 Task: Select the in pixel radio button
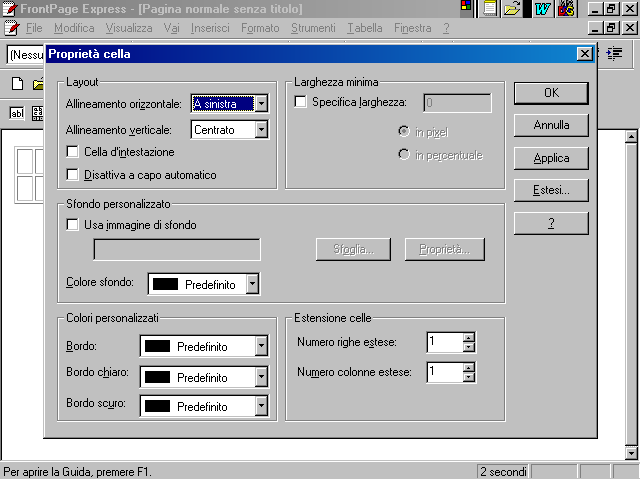click(x=404, y=131)
